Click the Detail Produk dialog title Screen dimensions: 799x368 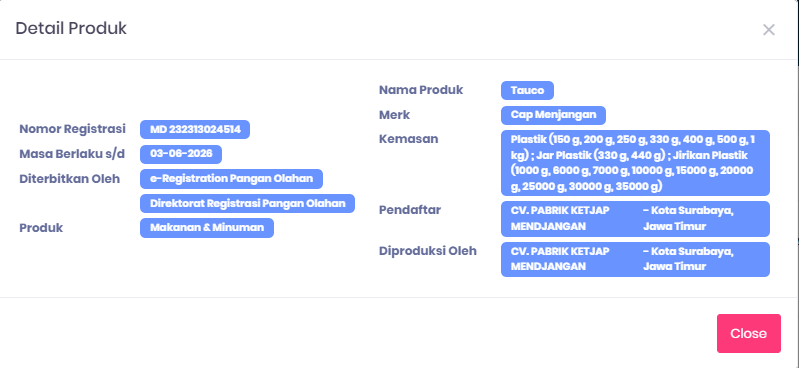[x=71, y=28]
